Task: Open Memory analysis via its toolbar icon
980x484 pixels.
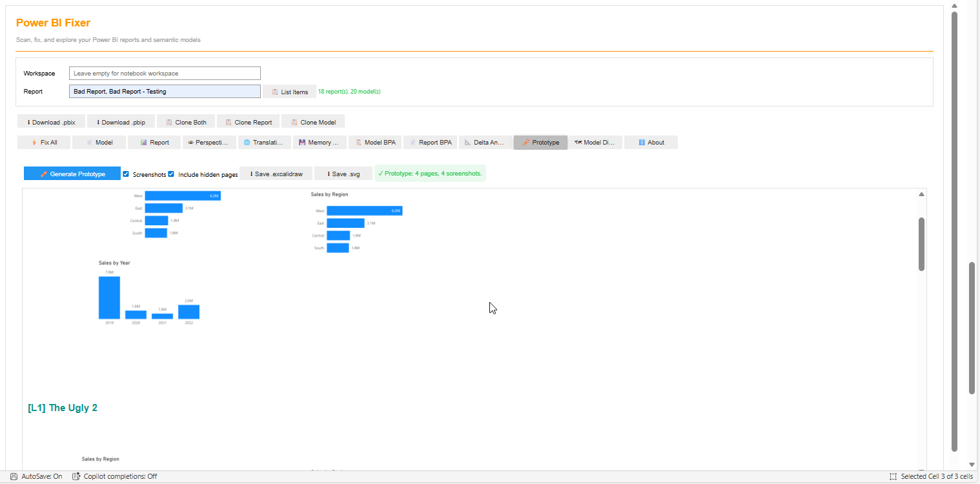Action: click(301, 142)
